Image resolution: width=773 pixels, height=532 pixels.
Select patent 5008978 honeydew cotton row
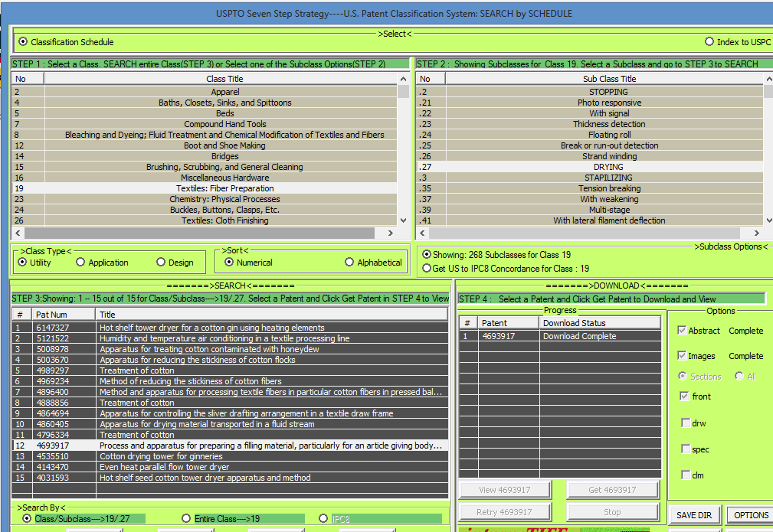tap(231, 349)
